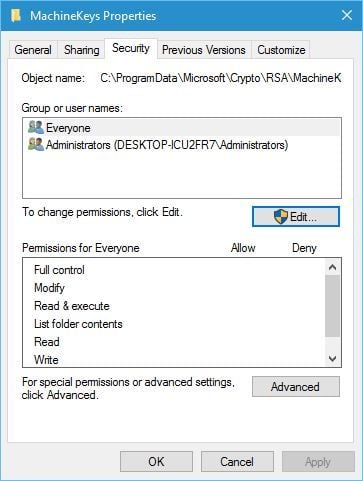Select the Administrators group icon
This screenshot has width=363, height=481.
36,144
